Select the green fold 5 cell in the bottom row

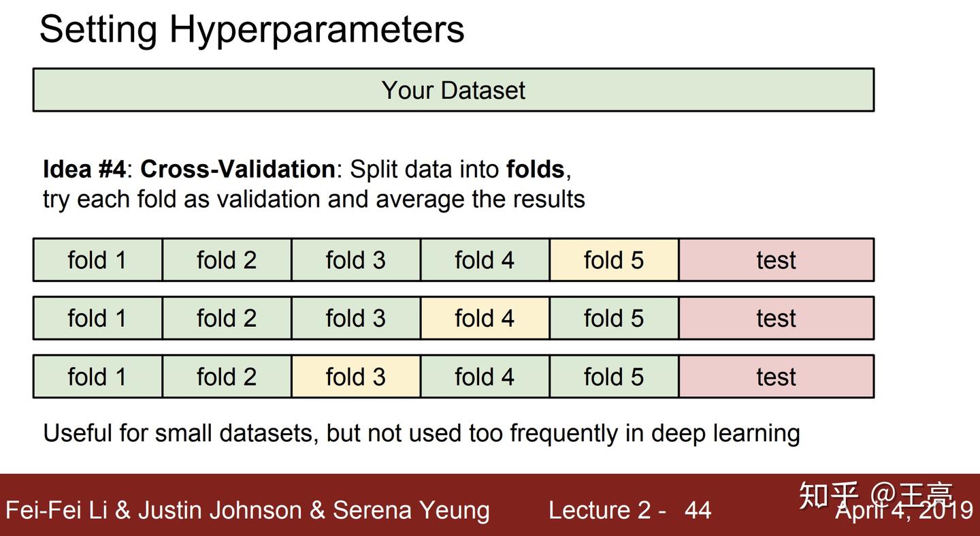(614, 377)
